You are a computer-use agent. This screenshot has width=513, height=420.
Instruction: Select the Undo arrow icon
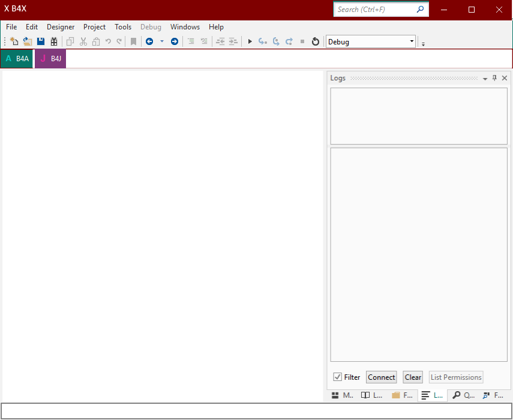click(108, 41)
